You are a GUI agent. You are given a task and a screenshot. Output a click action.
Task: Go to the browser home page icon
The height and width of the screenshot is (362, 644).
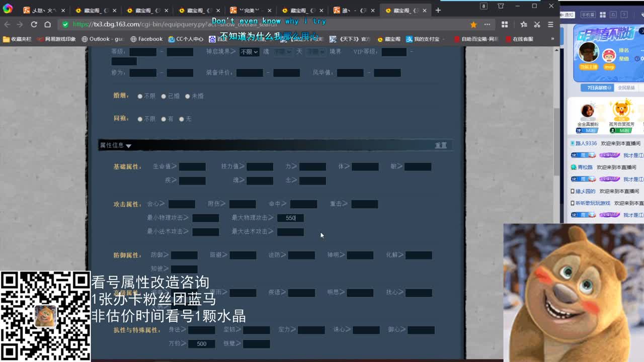[47, 24]
